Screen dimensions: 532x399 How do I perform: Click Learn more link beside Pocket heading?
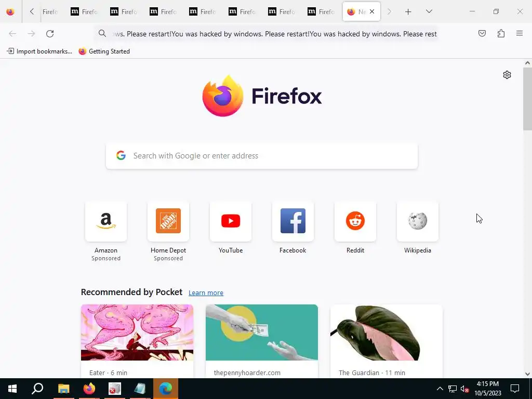206,293
